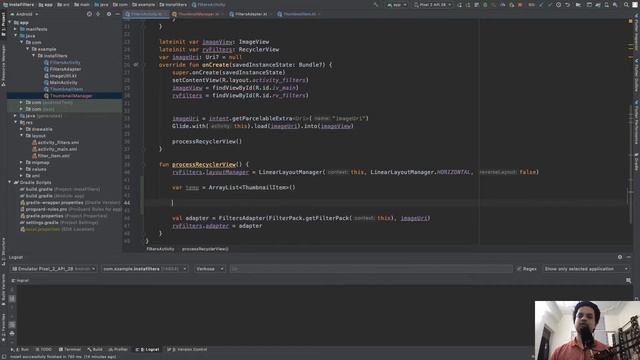Select activity_main.xml in layout folder
This screenshot has width=640, height=360.
click(57, 149)
